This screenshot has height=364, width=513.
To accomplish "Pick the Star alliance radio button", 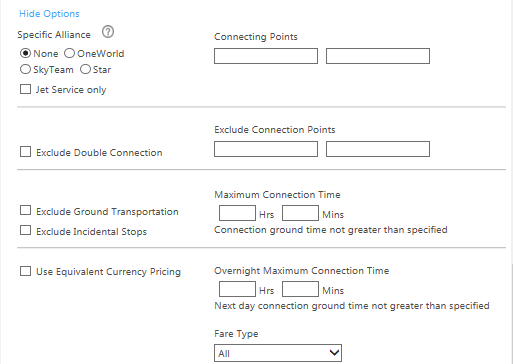I will [x=85, y=69].
